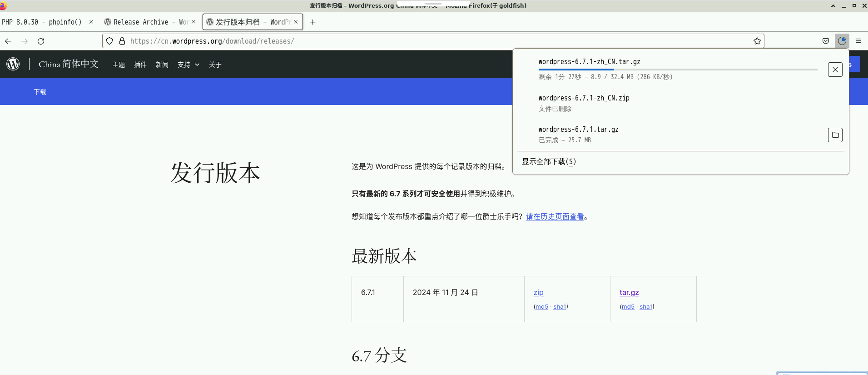Switch to PHP 8.0.30 phpinfo() tab
Screen dimensions: 868x375
coord(42,22)
